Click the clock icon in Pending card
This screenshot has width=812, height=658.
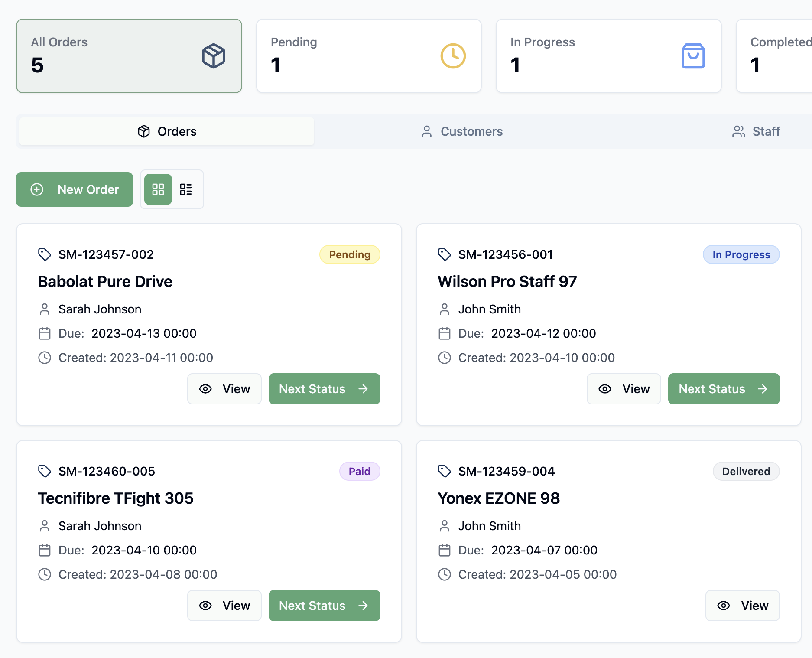tap(453, 56)
